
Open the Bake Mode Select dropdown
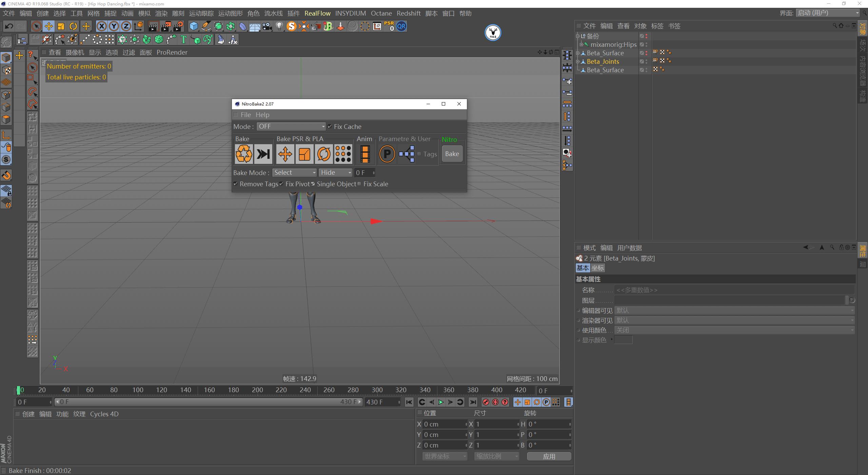[x=294, y=172]
